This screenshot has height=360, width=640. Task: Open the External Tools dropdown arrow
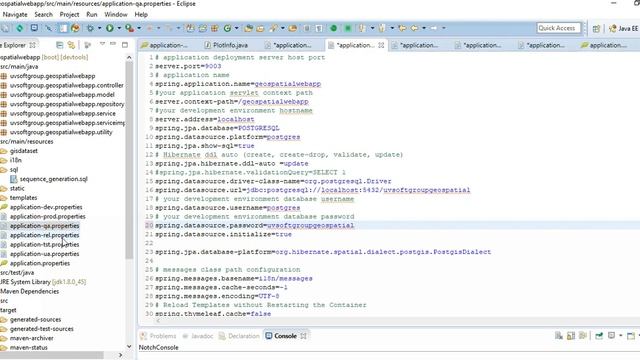pyautogui.click(x=139, y=28)
